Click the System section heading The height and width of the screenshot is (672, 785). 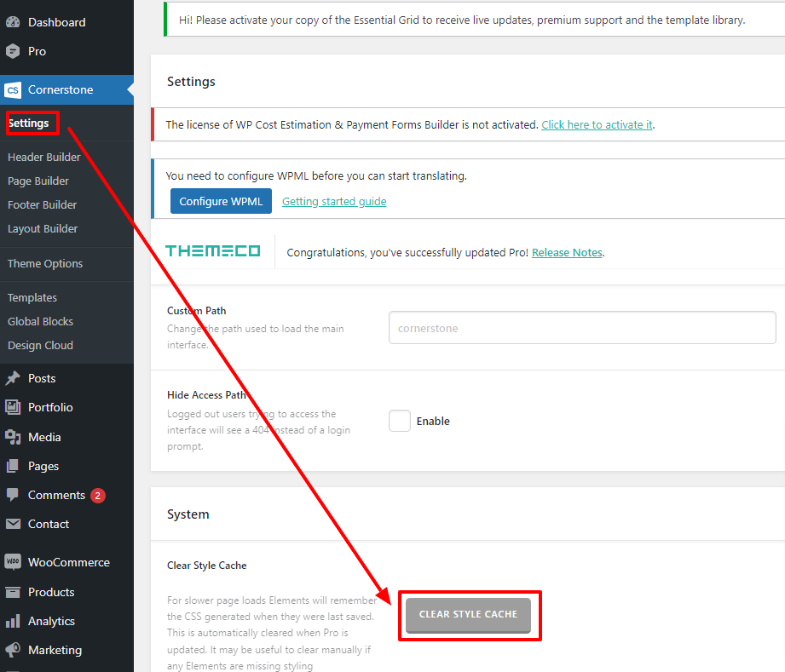click(188, 514)
